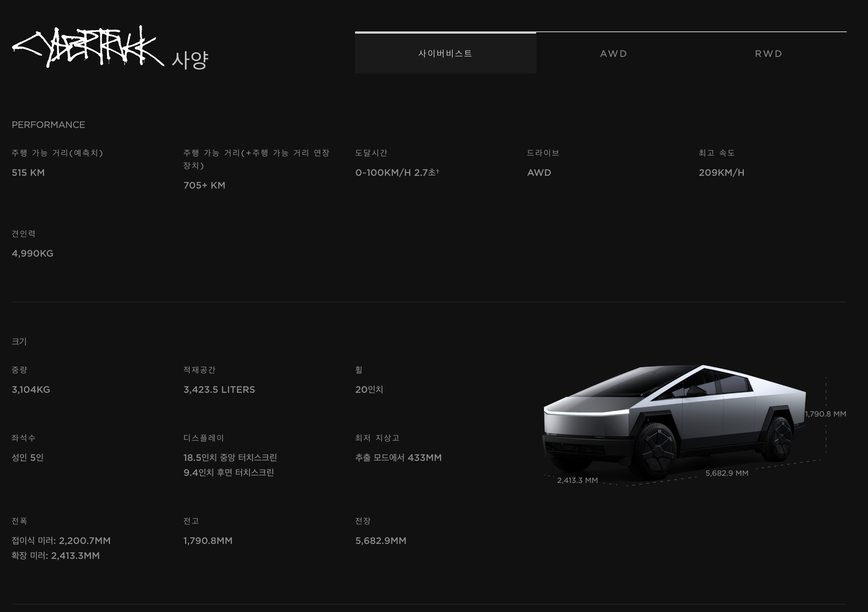The image size is (868, 612).
Task: Click the 전장 label
Action: pyautogui.click(x=363, y=521)
